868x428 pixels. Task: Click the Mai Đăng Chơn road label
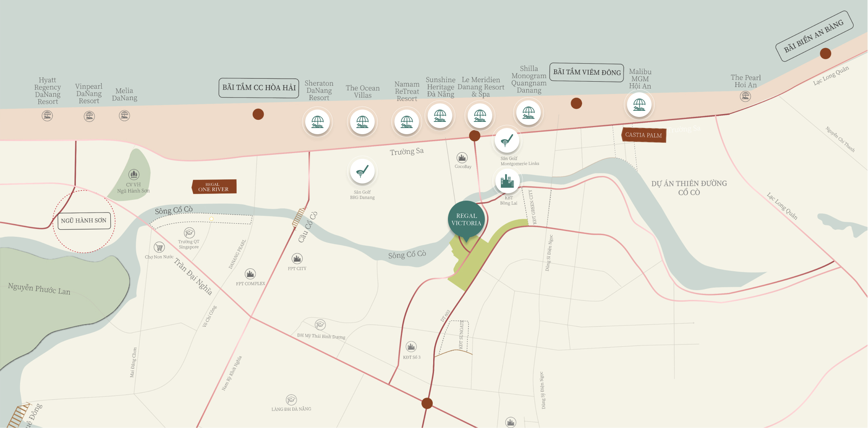pyautogui.click(x=134, y=362)
